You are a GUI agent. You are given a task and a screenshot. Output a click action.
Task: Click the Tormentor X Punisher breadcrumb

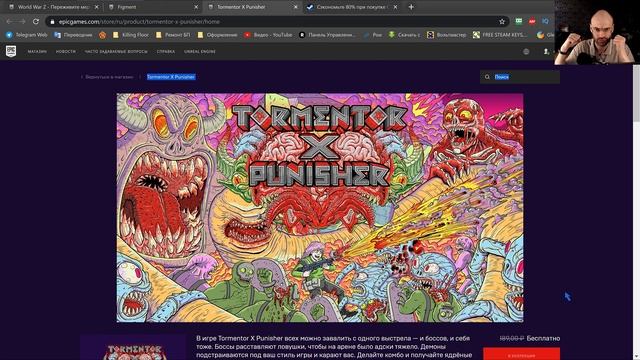coord(171,77)
